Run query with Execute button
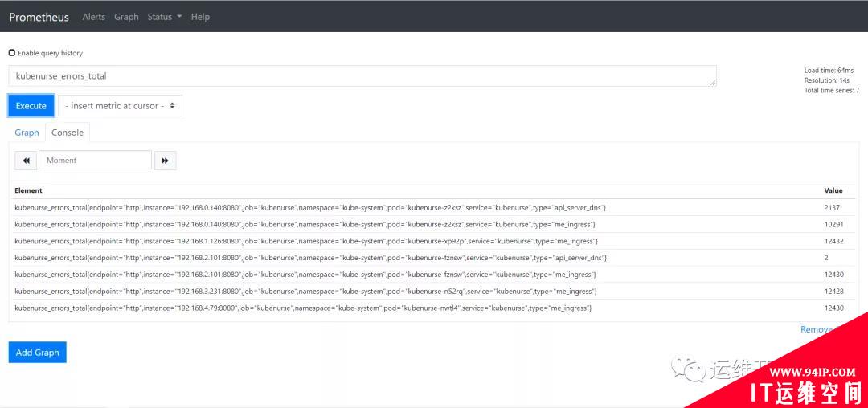 (x=31, y=105)
